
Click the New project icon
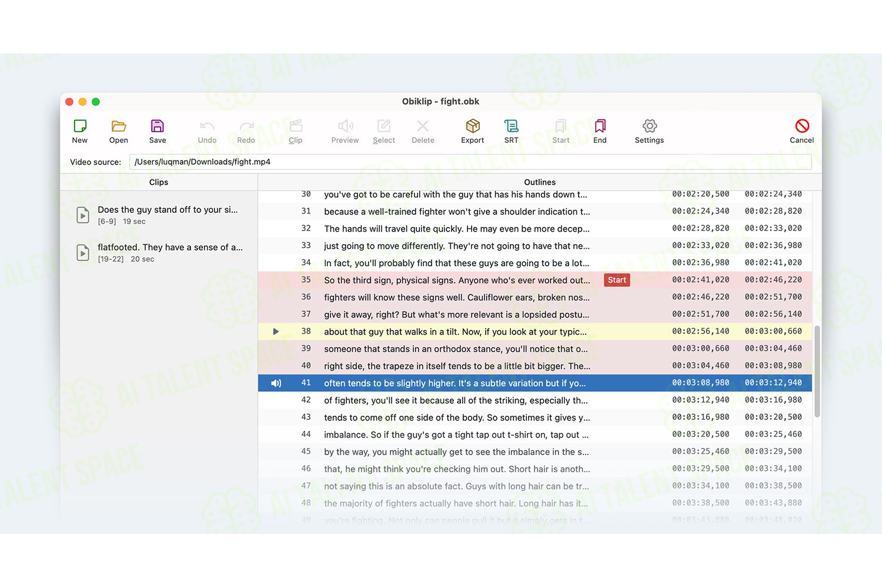(x=80, y=126)
